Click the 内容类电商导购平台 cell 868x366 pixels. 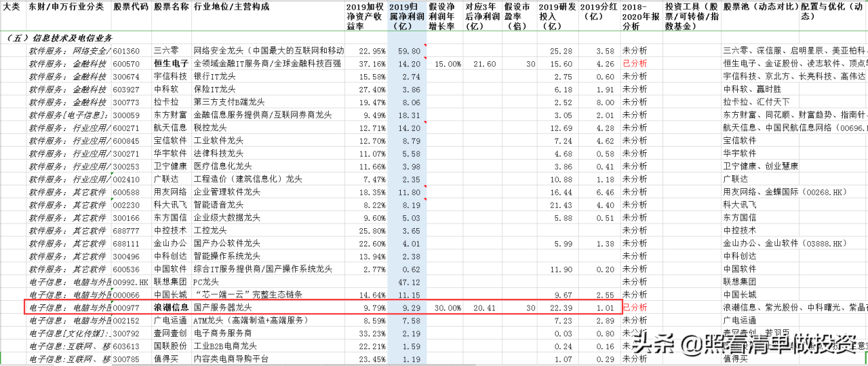[232, 359]
